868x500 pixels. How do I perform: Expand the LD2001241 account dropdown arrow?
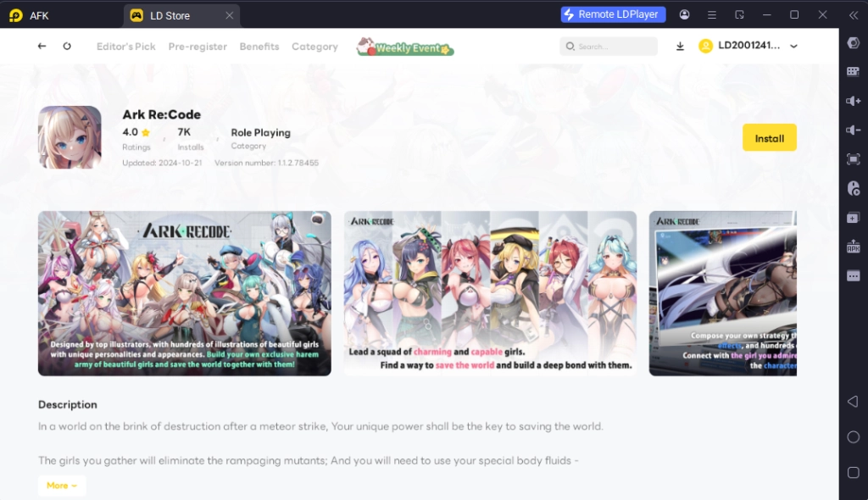coord(793,47)
